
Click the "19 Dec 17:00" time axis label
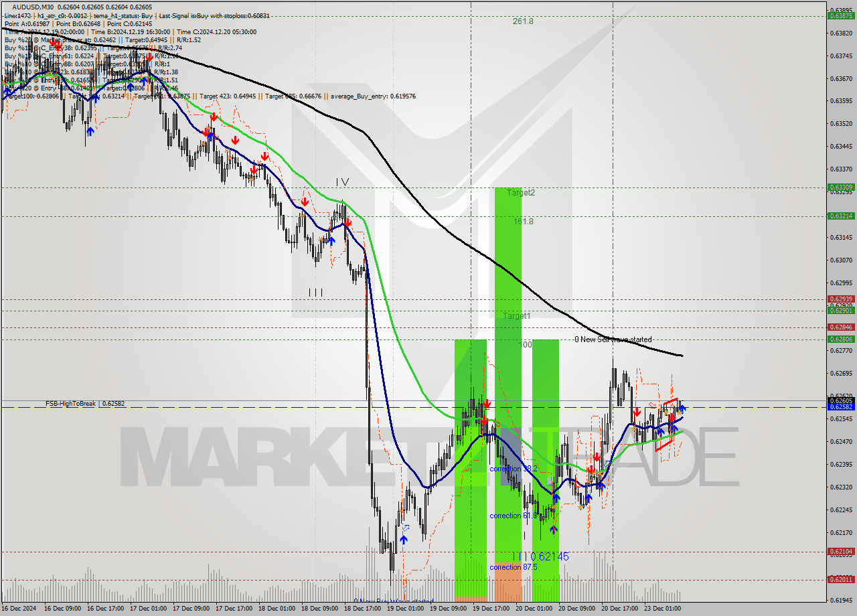[492, 609]
